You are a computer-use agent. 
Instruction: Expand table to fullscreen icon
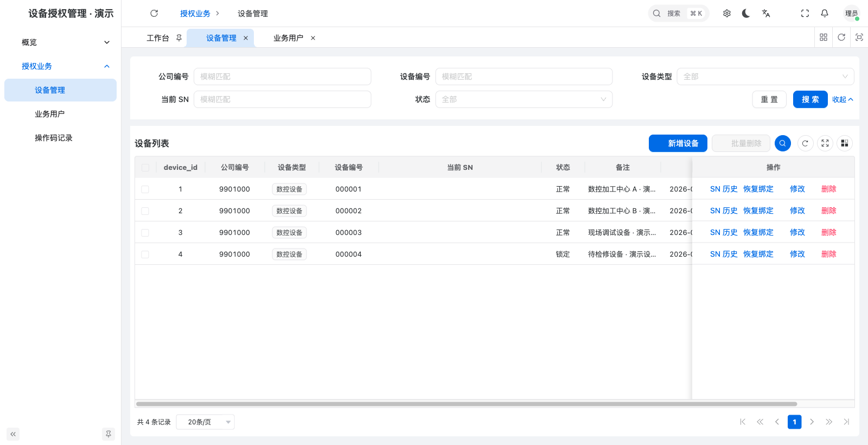click(x=825, y=143)
